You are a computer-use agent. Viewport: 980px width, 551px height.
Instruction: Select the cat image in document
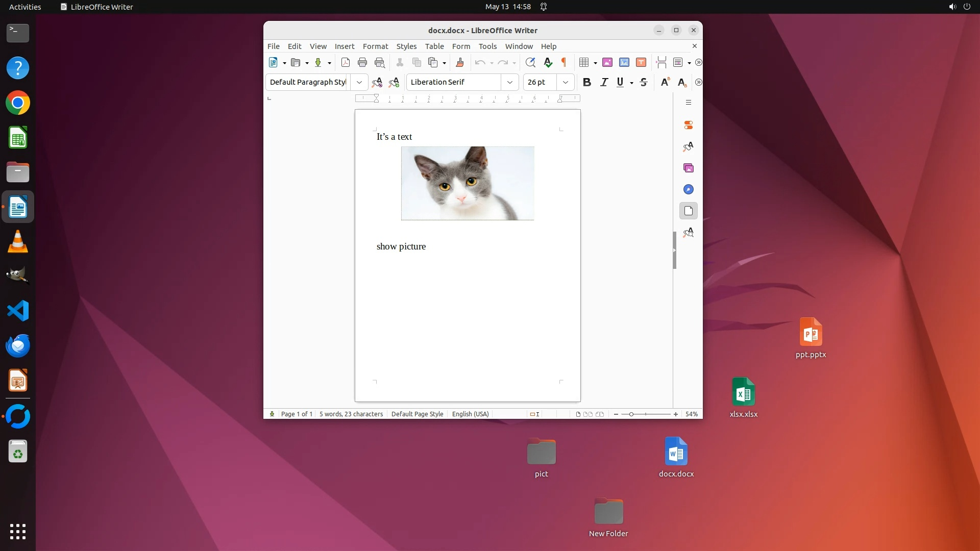pos(468,183)
